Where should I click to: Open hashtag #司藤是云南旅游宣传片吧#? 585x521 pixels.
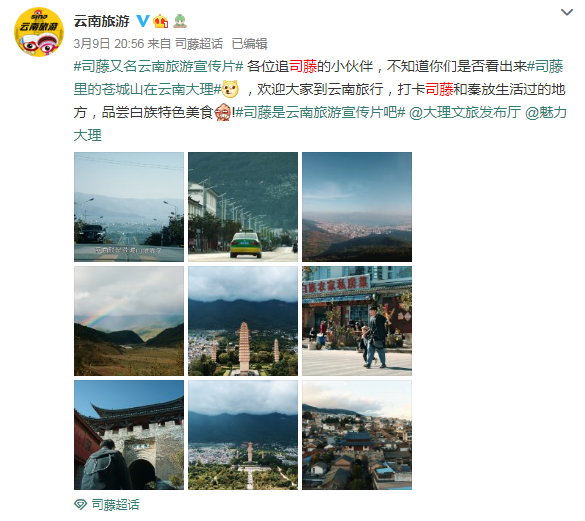tap(320, 112)
